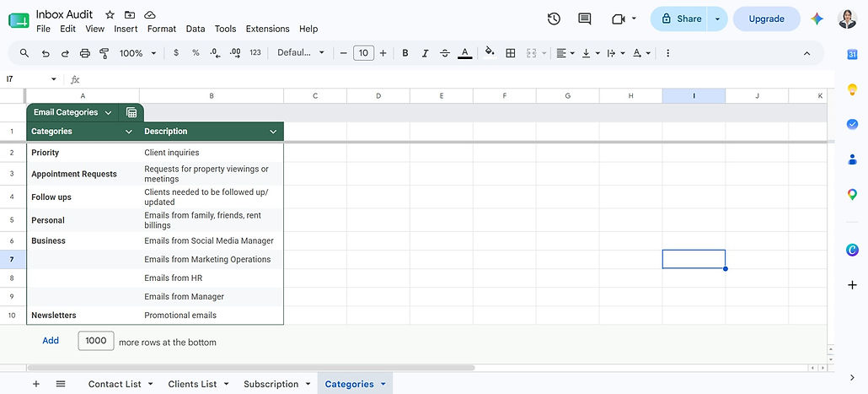Format as currency
This screenshot has width=868, height=394.
176,53
